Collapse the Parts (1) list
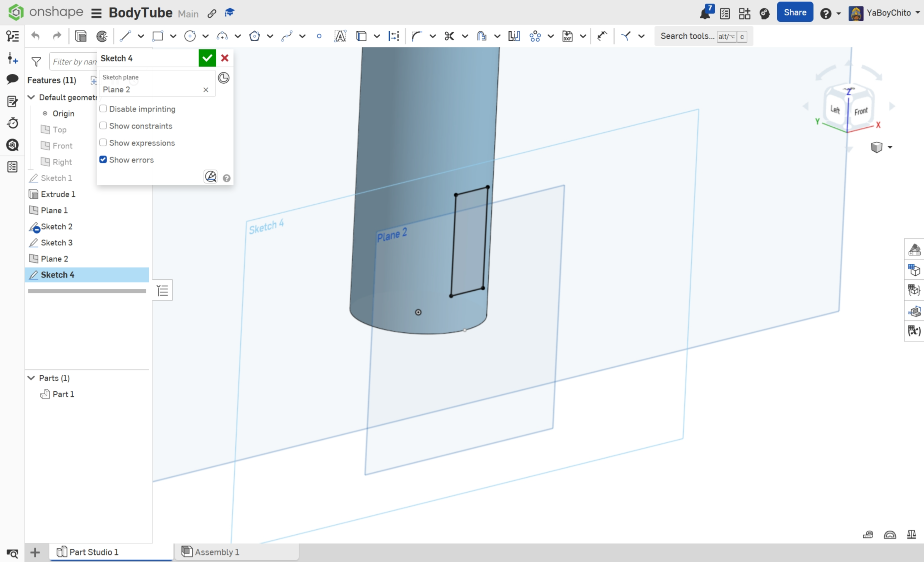924x562 pixels. (x=31, y=378)
